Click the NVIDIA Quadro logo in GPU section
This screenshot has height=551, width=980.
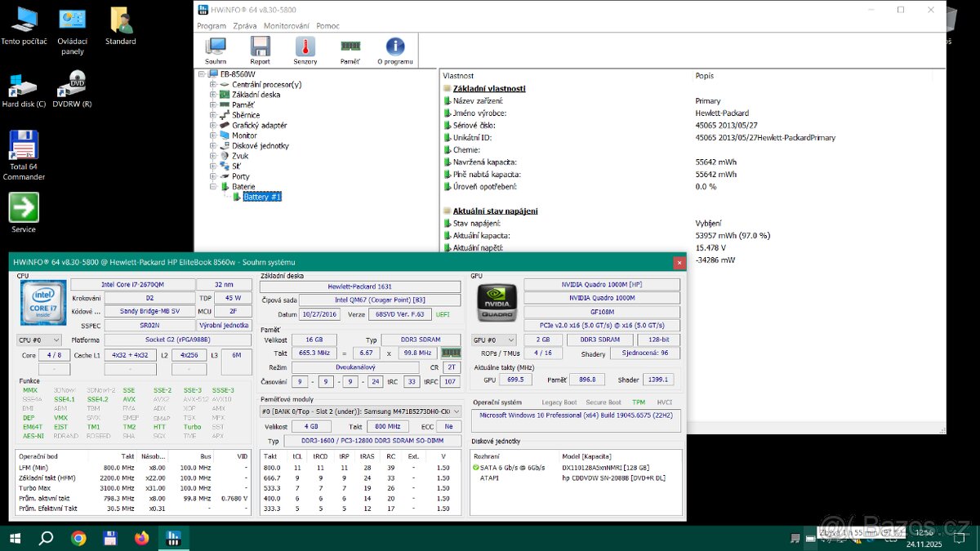tap(497, 303)
